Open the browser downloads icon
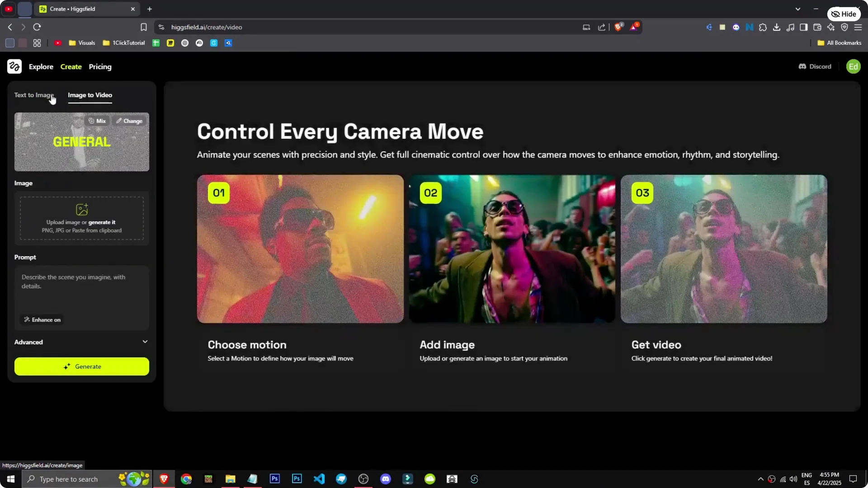 [x=777, y=27]
